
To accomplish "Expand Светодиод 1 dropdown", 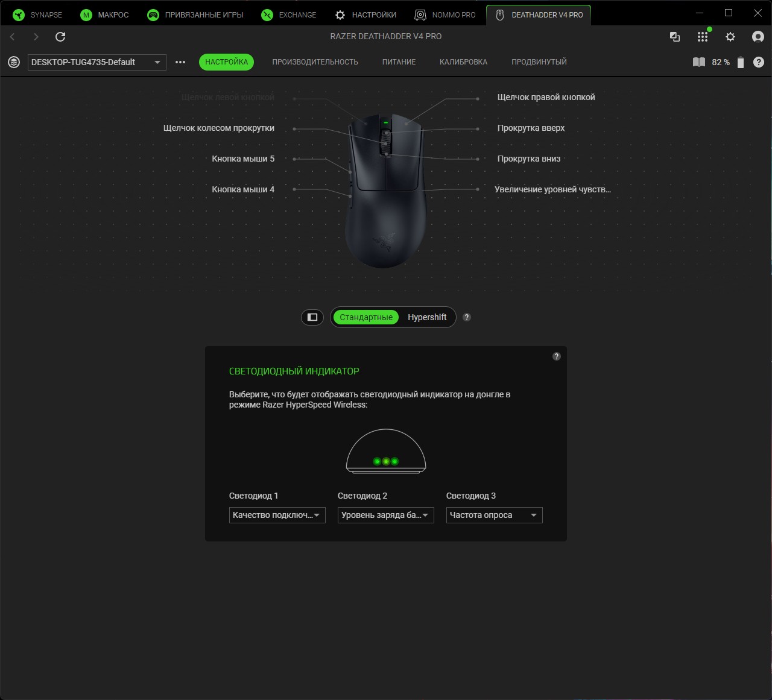I will (277, 515).
